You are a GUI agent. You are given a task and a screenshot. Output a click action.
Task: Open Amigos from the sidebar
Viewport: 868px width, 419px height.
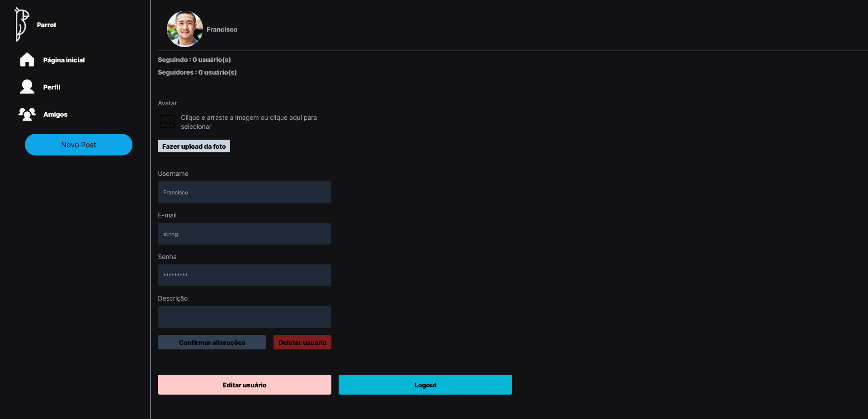(x=55, y=114)
